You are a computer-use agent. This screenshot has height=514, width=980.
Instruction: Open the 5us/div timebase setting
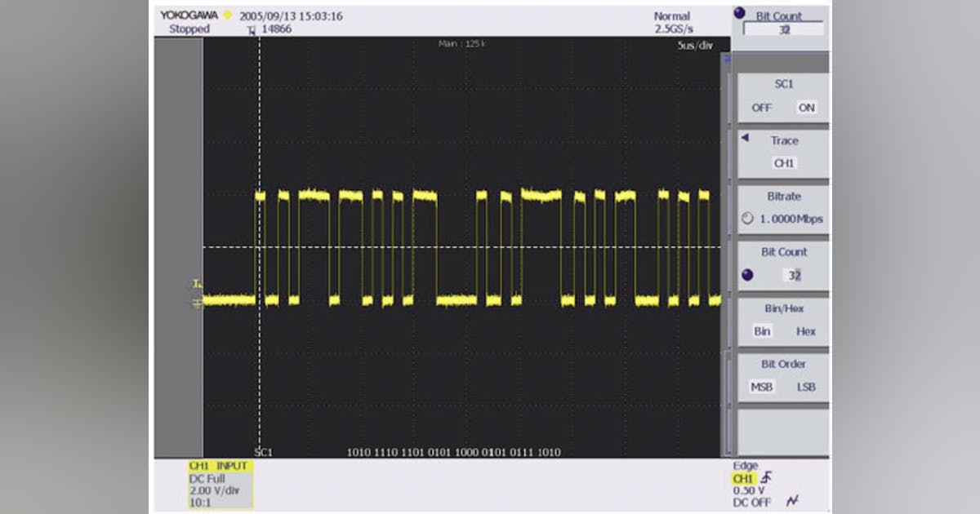point(695,46)
